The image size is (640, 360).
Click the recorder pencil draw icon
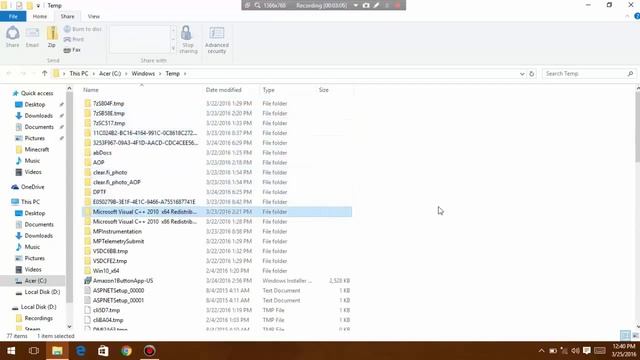pyautogui.click(x=376, y=5)
